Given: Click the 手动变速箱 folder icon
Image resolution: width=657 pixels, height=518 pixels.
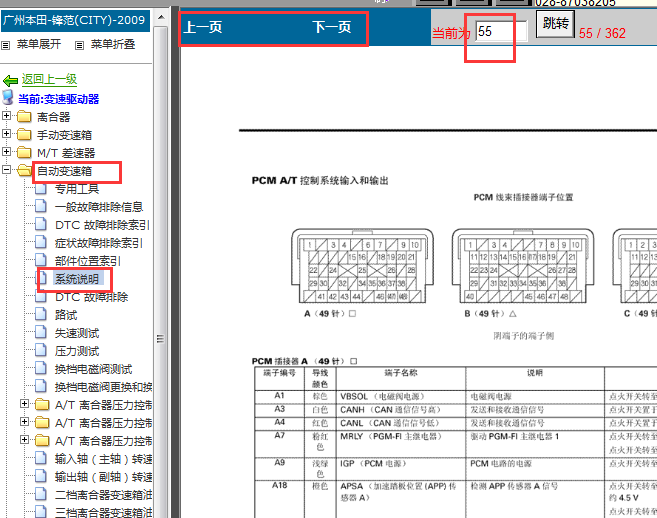Looking at the screenshot, I should tap(24, 135).
